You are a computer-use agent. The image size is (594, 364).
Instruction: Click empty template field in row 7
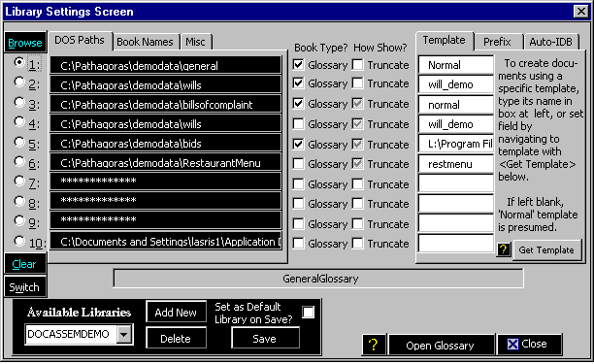(456, 183)
